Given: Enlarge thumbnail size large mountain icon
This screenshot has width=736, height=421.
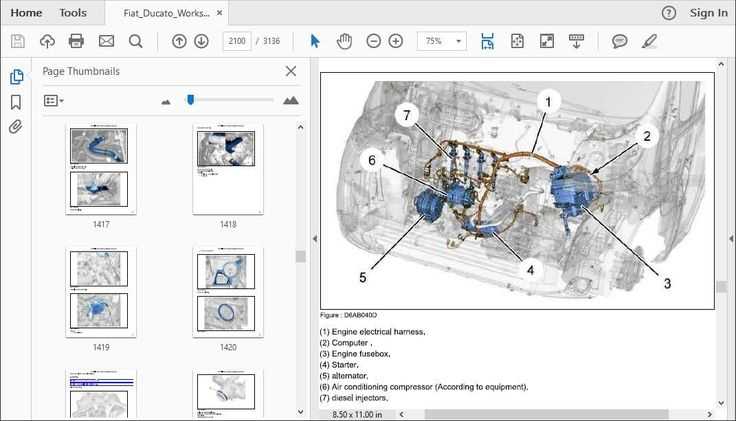Looking at the screenshot, I should (x=291, y=100).
